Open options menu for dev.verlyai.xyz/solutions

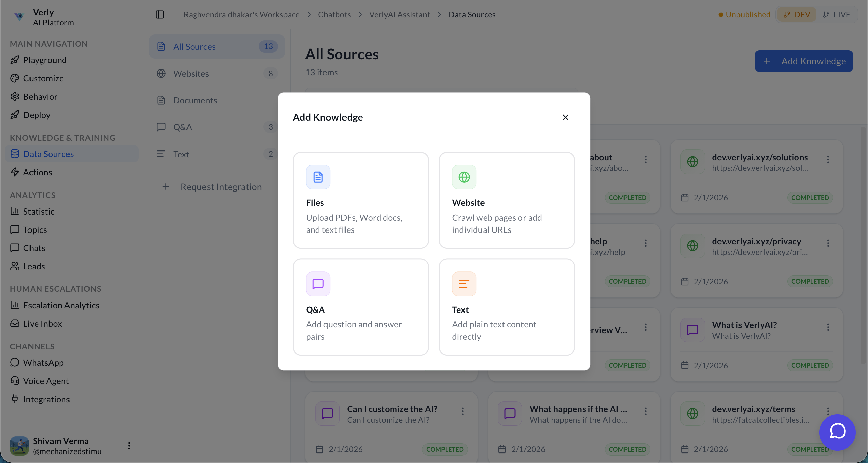point(828,159)
